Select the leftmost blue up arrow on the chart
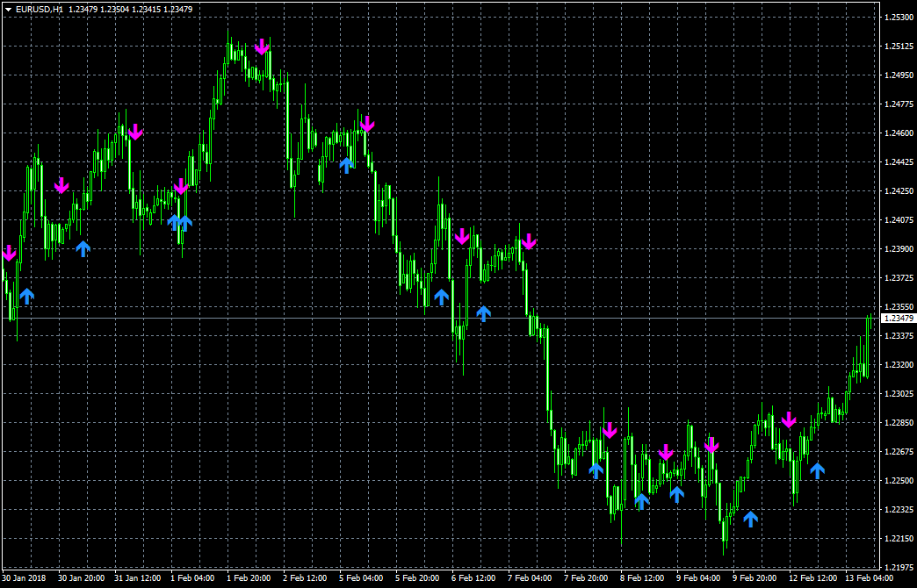917x588 pixels. (26, 296)
